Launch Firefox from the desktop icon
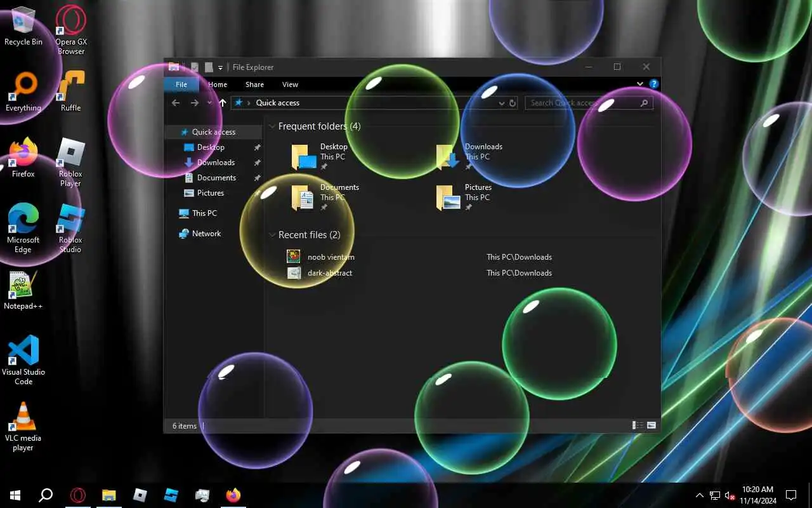Image resolution: width=812 pixels, height=508 pixels. [x=23, y=158]
